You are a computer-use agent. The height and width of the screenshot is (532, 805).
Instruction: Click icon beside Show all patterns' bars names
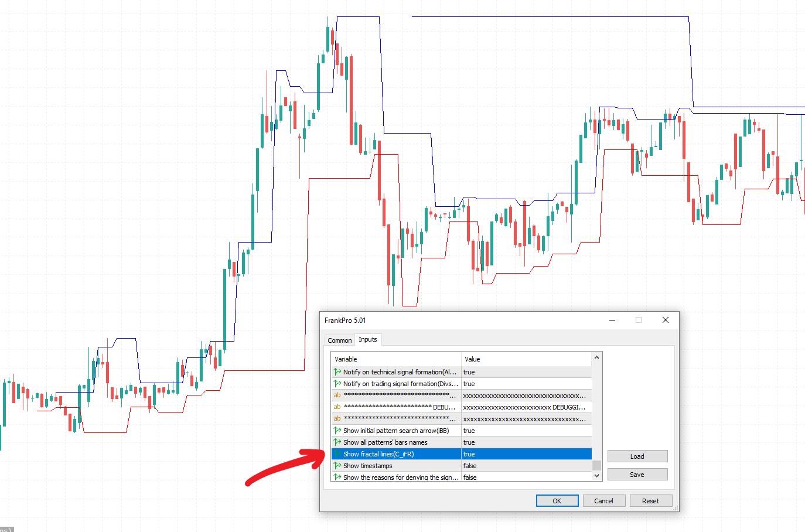point(337,442)
